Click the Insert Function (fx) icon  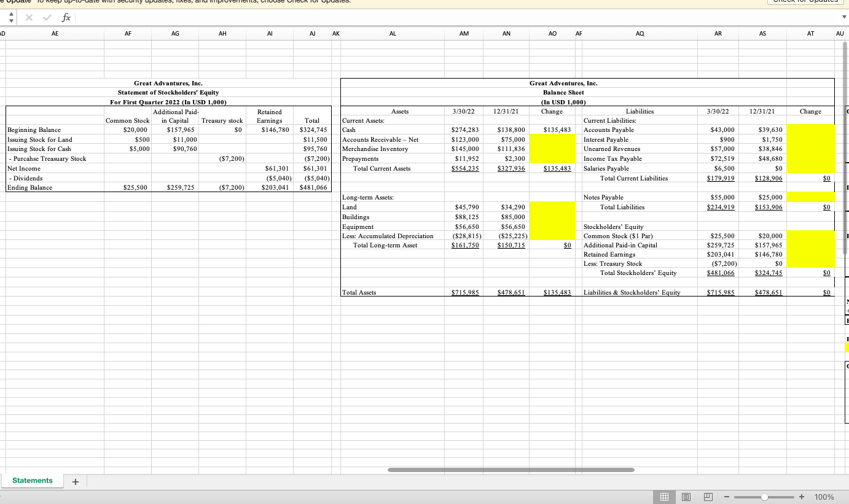tap(66, 17)
